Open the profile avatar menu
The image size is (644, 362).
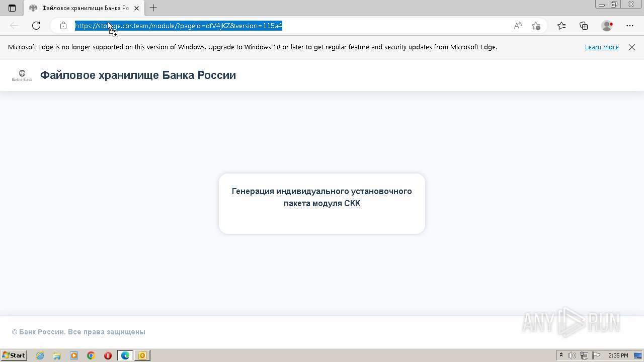click(607, 26)
